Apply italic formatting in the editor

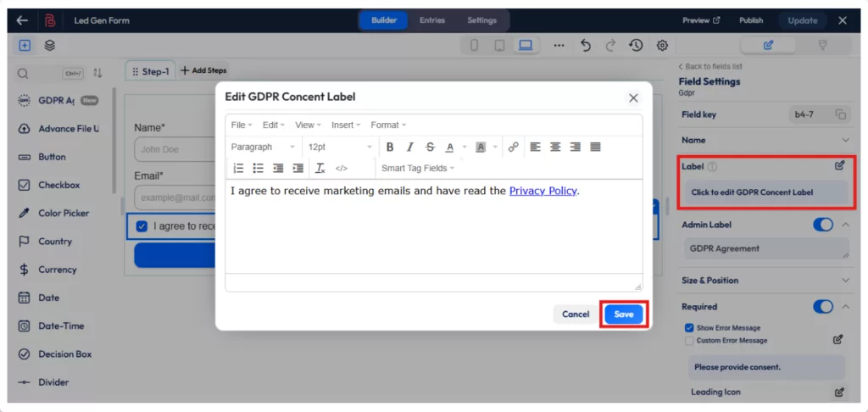pyautogui.click(x=409, y=147)
